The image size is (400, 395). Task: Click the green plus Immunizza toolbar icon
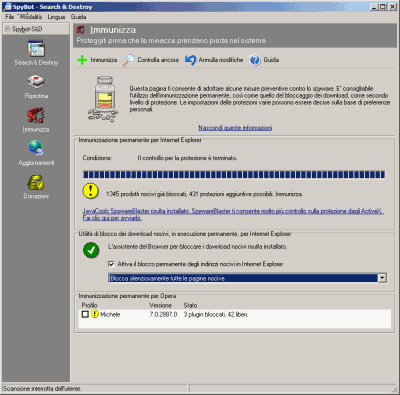pyautogui.click(x=82, y=60)
